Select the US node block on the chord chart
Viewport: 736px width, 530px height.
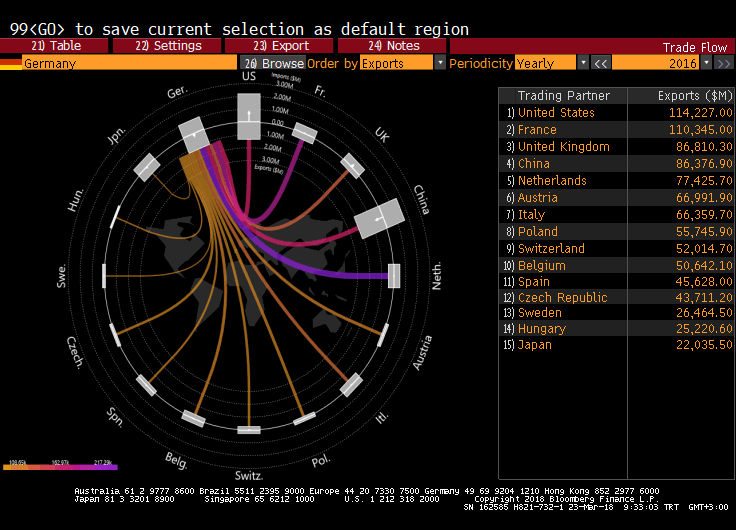coord(248,117)
